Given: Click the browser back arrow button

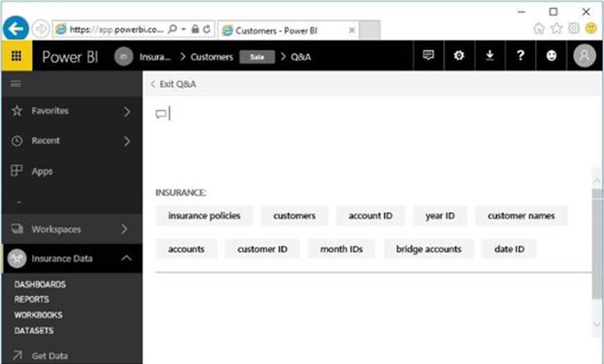Looking at the screenshot, I should point(16,29).
